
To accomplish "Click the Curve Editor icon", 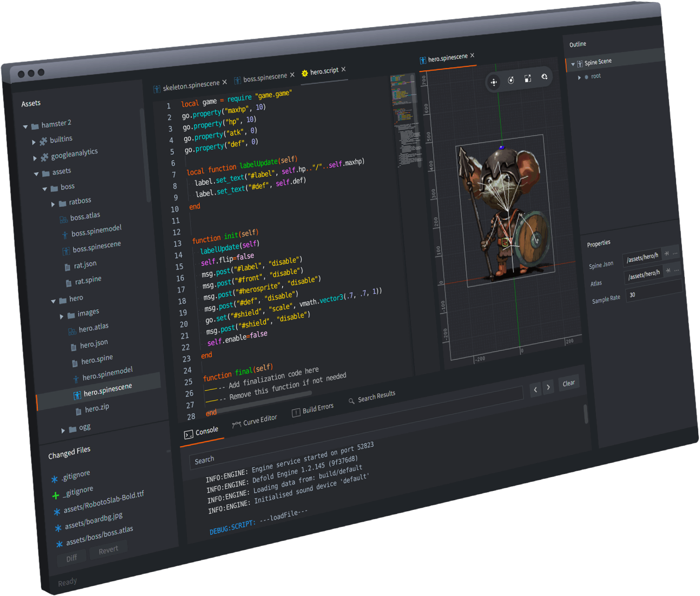I will click(237, 425).
